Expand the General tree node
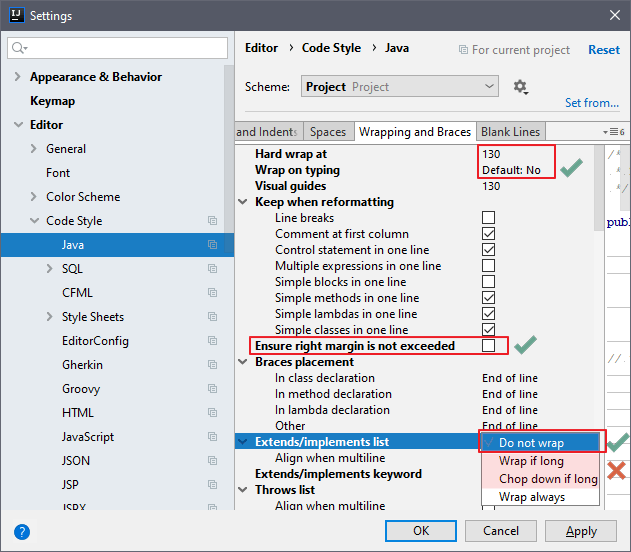The height and width of the screenshot is (552, 631). coord(34,149)
